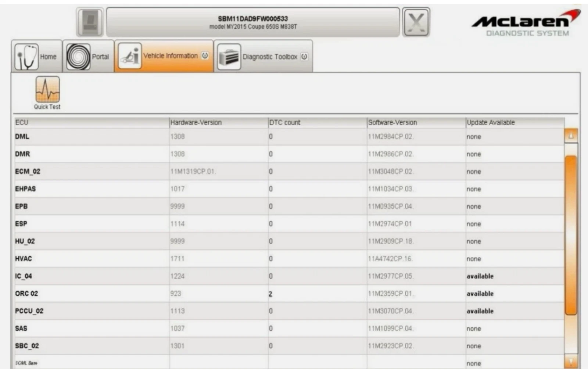Click software version 11M2984CP.02
This screenshot has height=370, width=588.
pos(391,137)
